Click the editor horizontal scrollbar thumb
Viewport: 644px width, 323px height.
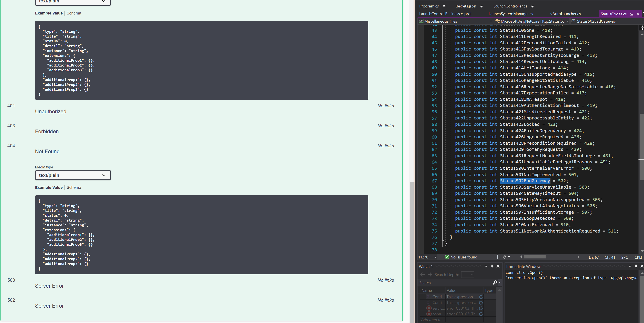[534, 257]
